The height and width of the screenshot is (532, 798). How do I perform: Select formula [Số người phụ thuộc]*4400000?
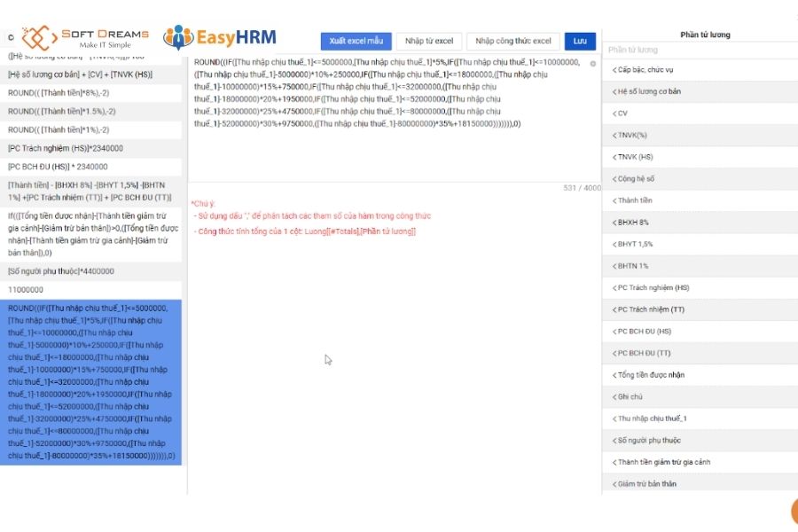(x=90, y=271)
